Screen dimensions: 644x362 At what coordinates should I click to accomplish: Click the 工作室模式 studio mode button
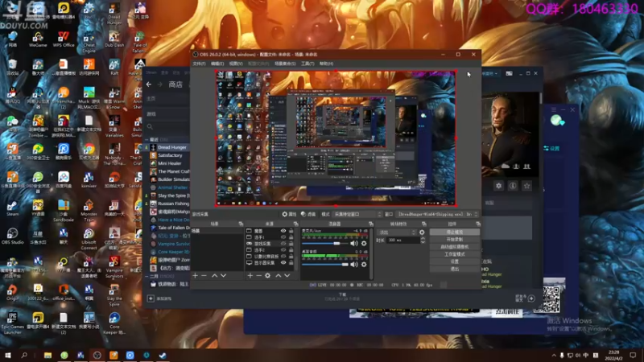pyautogui.click(x=455, y=254)
